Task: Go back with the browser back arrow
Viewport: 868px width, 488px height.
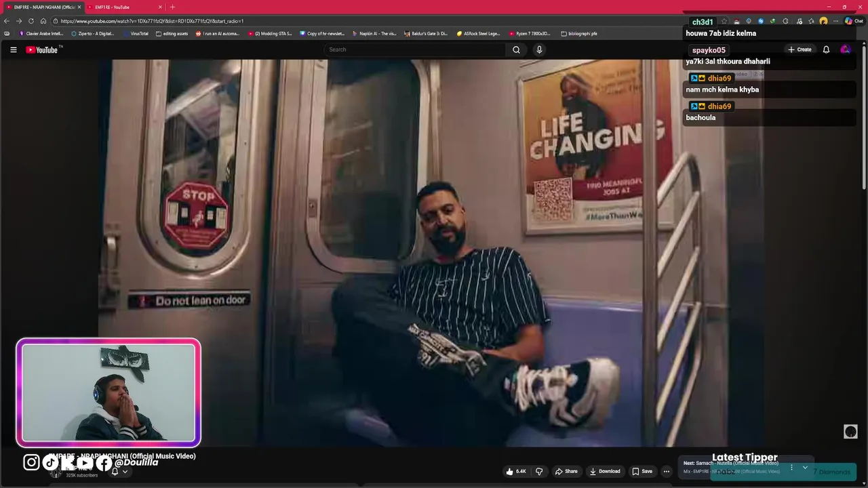Action: click(x=7, y=21)
